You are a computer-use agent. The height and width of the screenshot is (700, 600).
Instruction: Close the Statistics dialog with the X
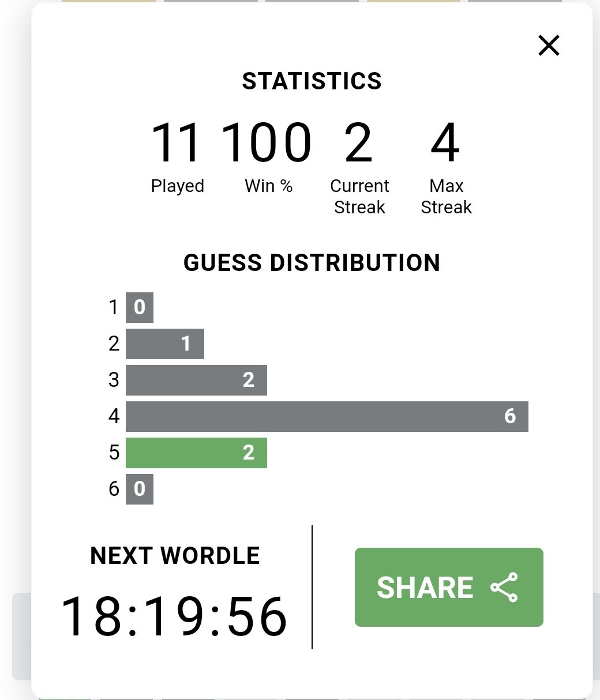point(549,46)
